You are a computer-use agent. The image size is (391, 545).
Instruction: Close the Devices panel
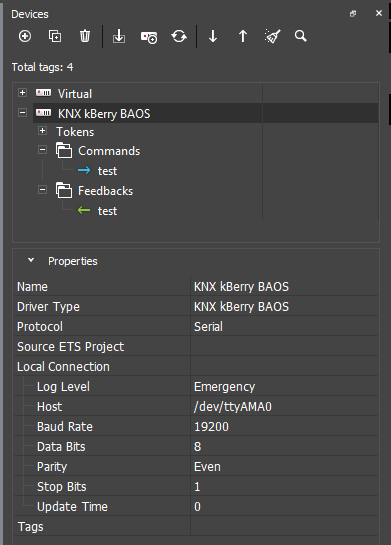(379, 13)
